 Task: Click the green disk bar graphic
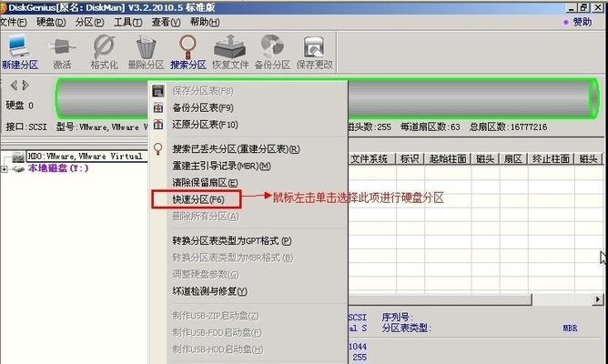[x=327, y=99]
